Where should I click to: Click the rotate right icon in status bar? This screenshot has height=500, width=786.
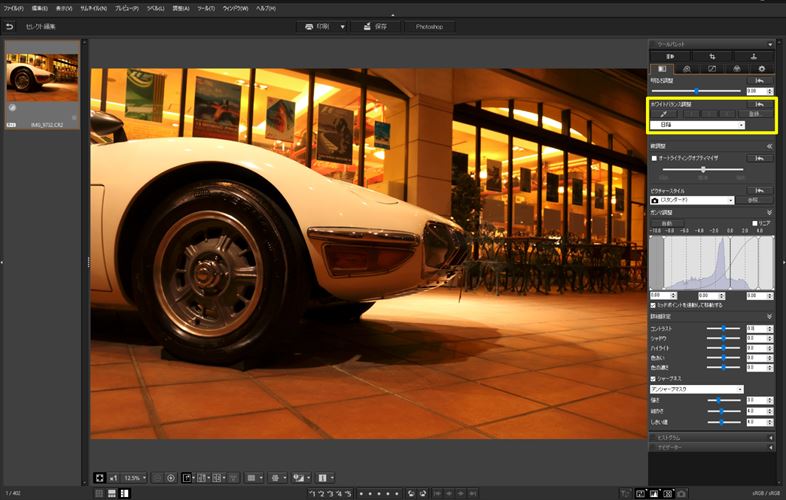point(423,494)
